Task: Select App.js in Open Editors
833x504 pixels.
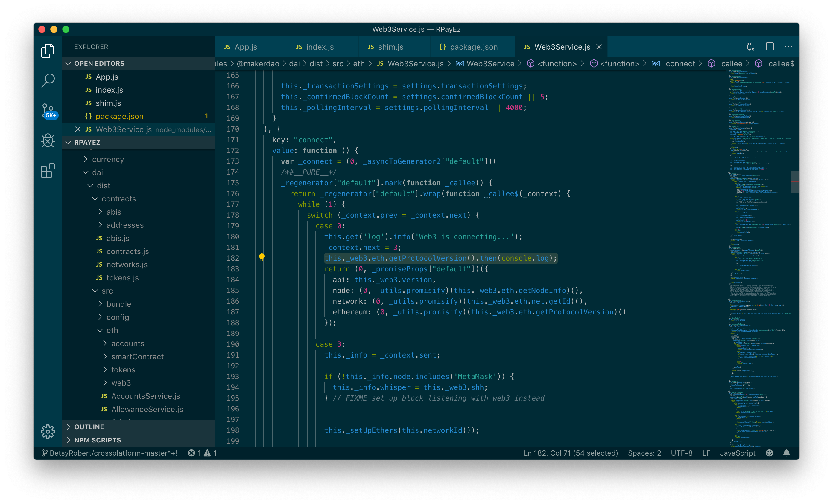Action: click(x=139, y=77)
